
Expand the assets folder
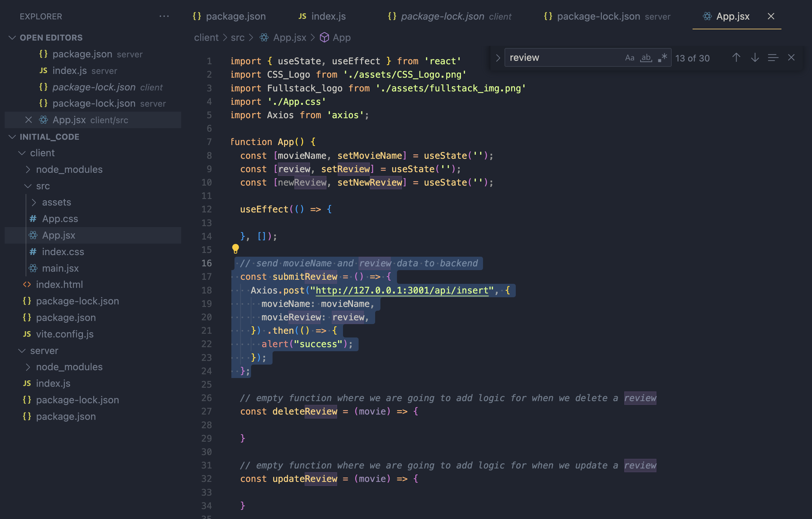(56, 202)
